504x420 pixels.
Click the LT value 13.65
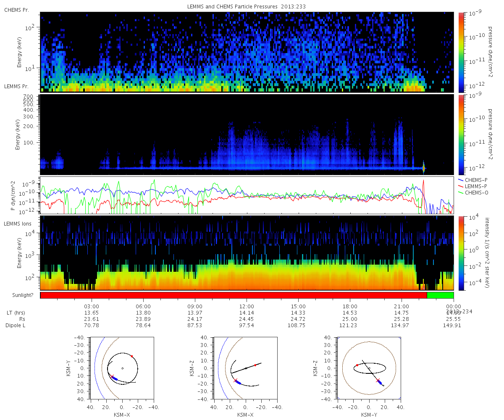(92, 313)
